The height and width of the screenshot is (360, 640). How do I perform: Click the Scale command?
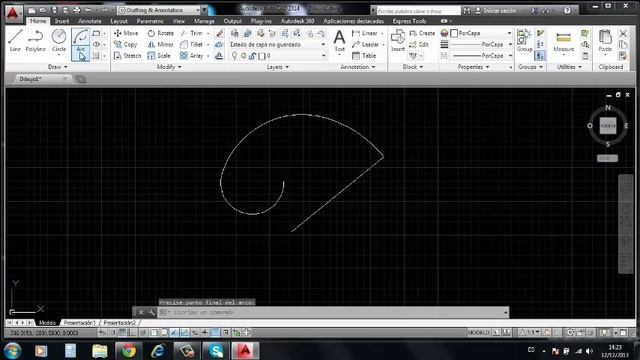coord(159,56)
